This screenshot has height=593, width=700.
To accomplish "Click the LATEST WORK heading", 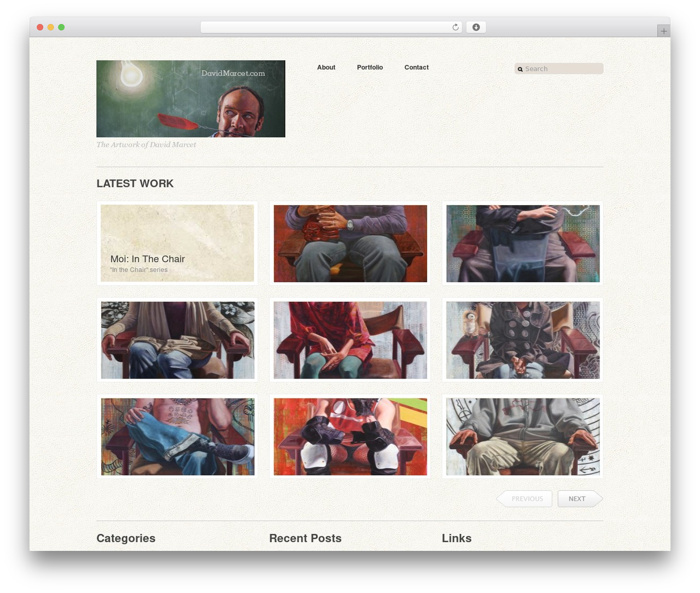I will point(135,184).
